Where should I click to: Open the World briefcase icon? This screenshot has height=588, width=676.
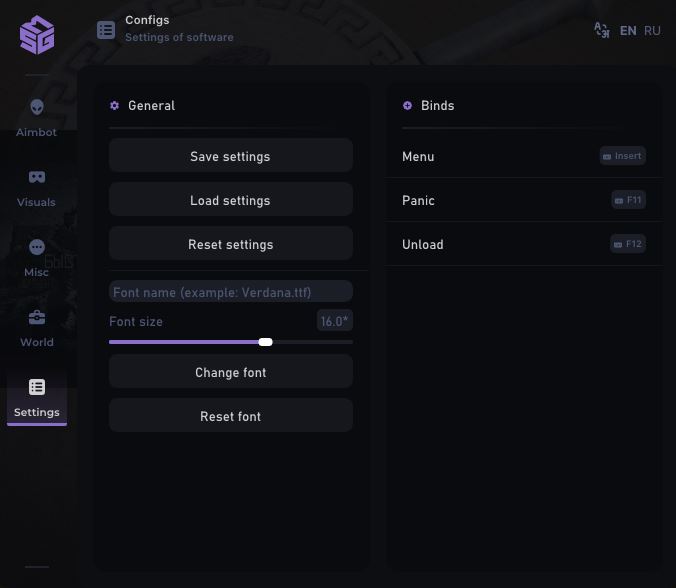(37, 317)
